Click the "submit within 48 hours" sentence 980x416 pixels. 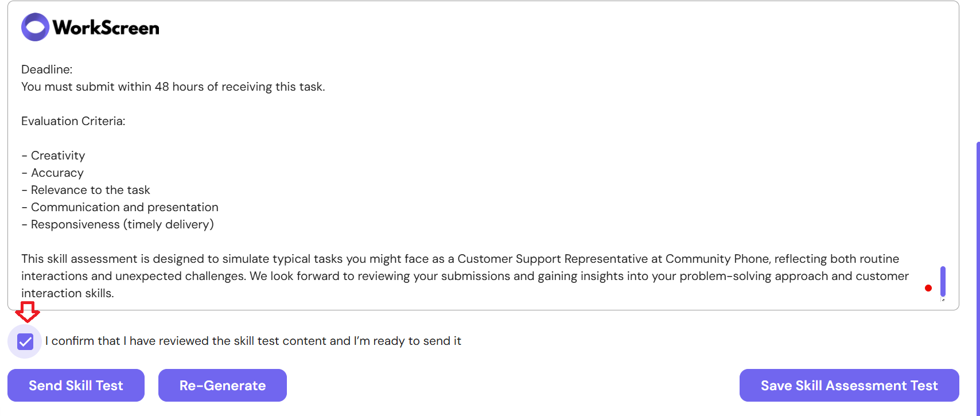click(173, 87)
